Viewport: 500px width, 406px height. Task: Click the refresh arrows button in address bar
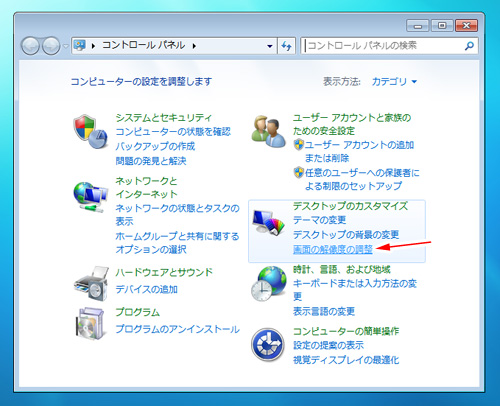(x=286, y=46)
